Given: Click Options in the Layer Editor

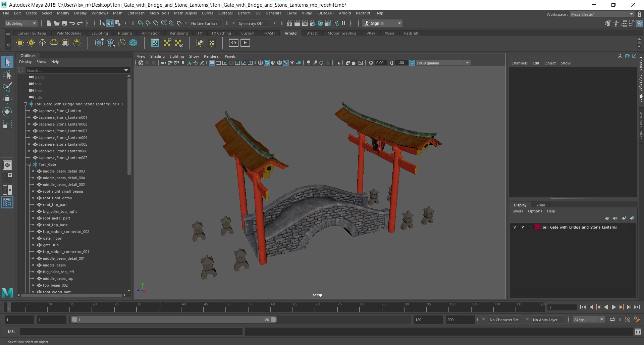Looking at the screenshot, I should pos(535,211).
